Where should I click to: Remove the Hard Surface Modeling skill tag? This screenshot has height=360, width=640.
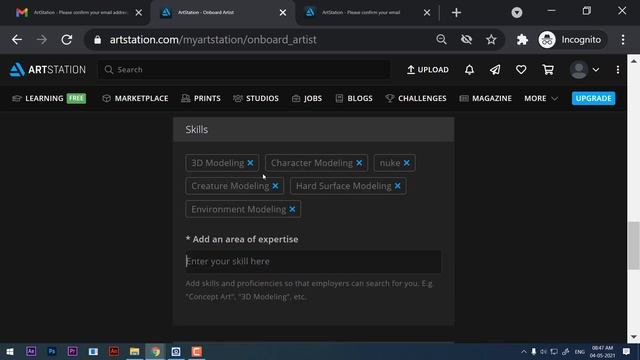[398, 186]
